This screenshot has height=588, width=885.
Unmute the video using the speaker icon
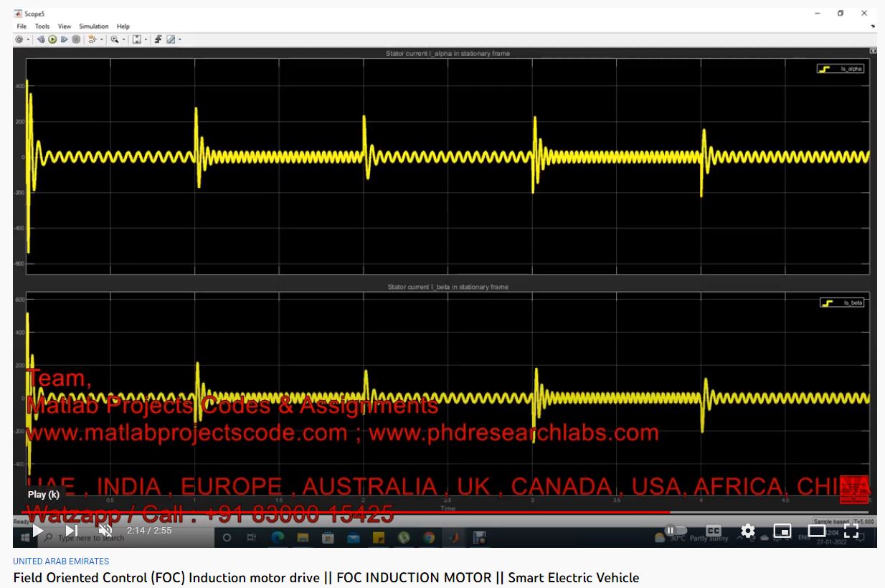click(105, 531)
